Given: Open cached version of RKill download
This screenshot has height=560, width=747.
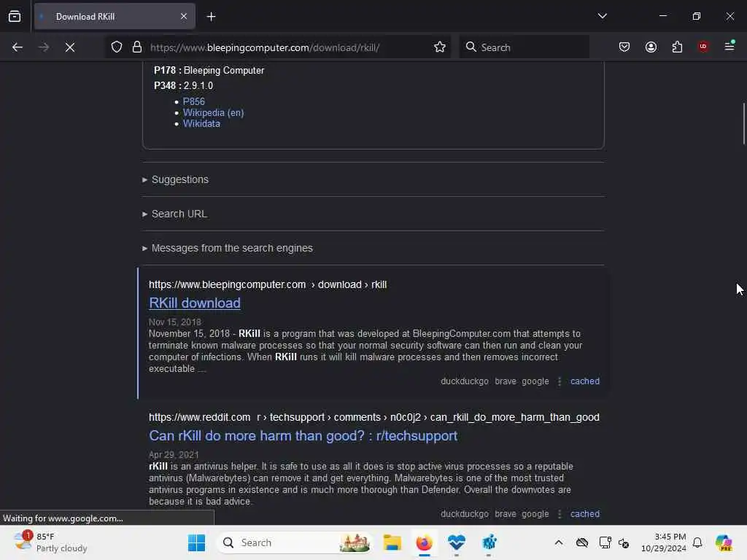Looking at the screenshot, I should pos(584,381).
